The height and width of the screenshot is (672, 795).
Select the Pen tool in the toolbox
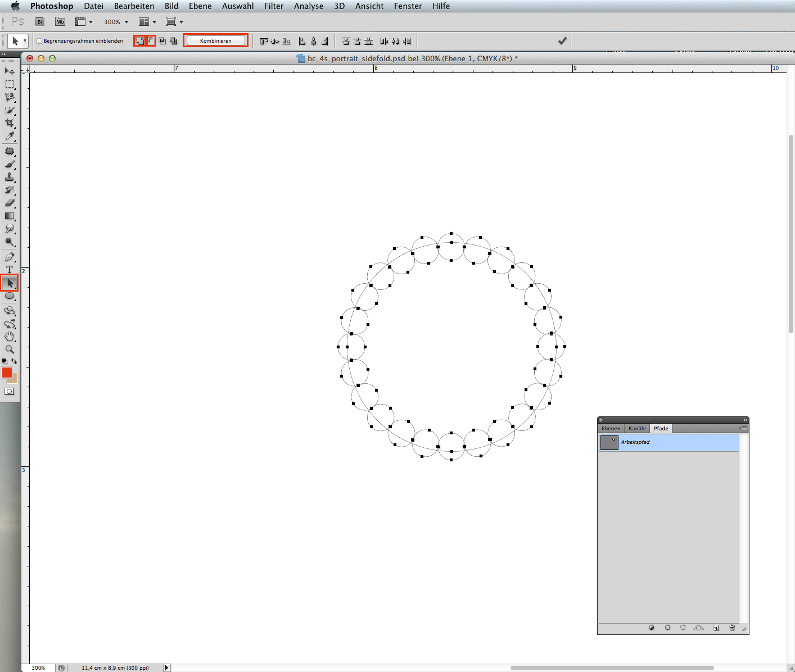point(10,257)
